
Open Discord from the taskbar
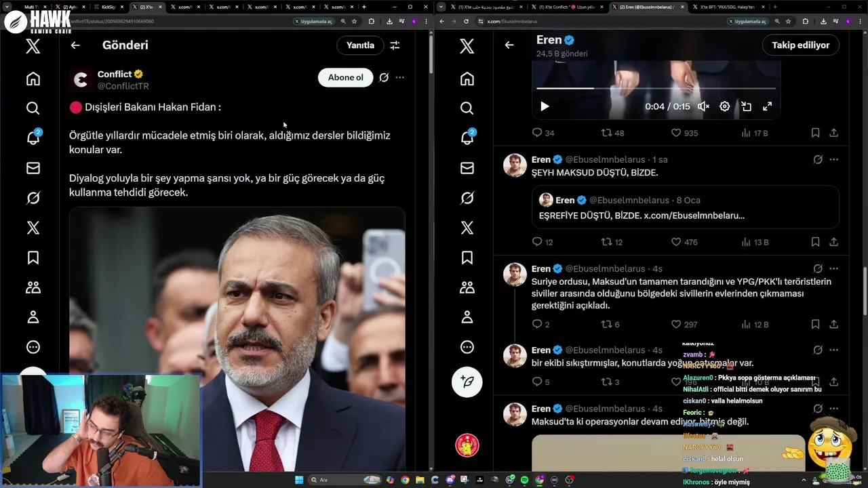pyautogui.click(x=450, y=480)
